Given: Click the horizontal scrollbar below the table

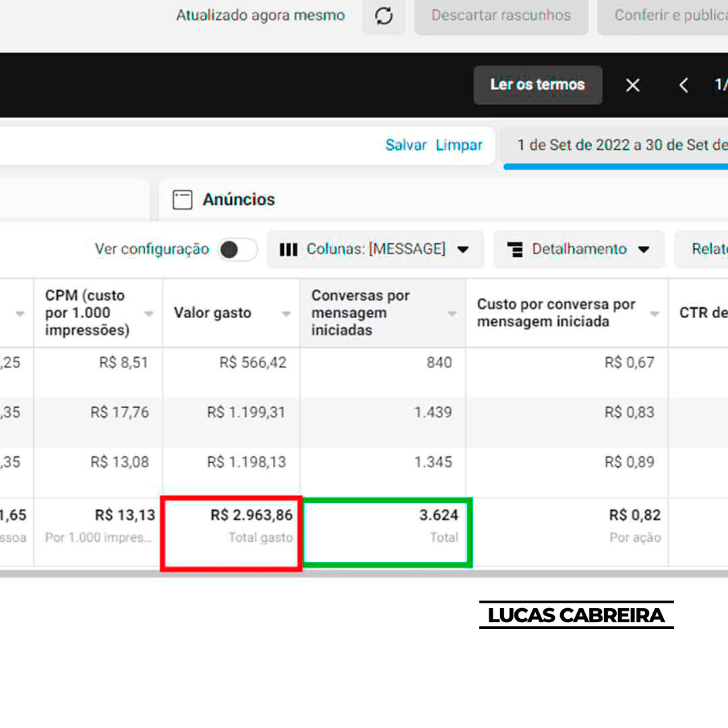Looking at the screenshot, I should click(x=364, y=574).
